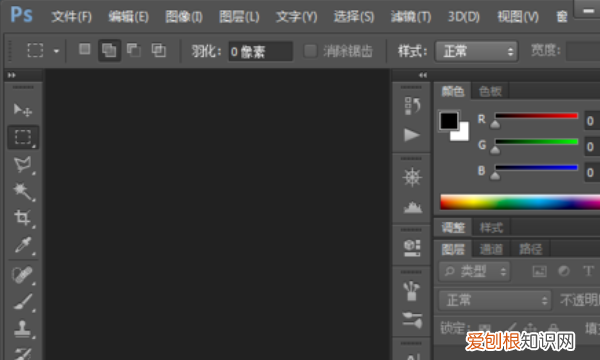
Task: Toggle the anti-alias 消除锯齿 checkbox
Action: pos(310,50)
